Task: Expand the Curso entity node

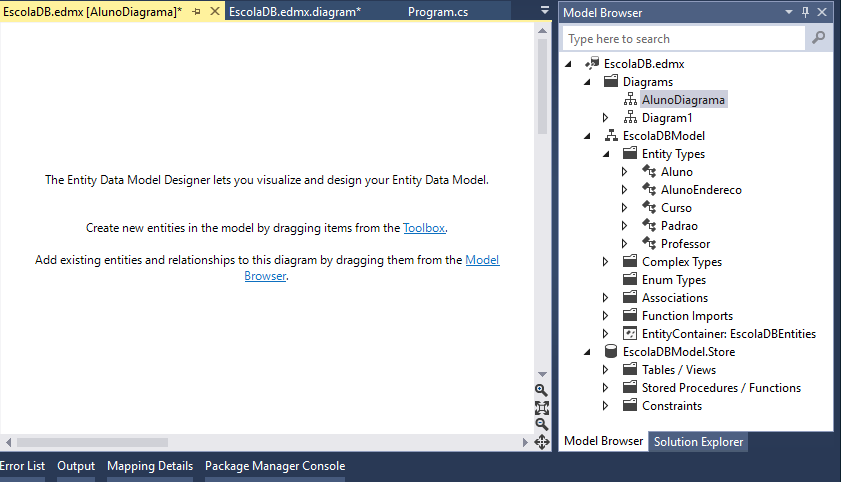Action: pyautogui.click(x=624, y=207)
